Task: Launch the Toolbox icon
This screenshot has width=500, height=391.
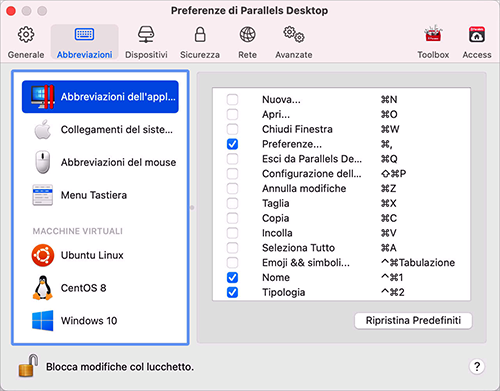Action: [433, 34]
